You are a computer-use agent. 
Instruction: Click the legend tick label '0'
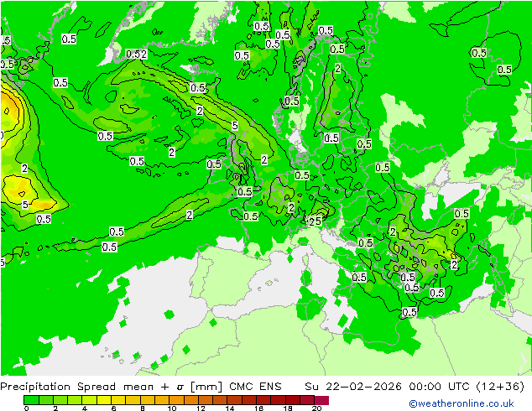[27, 408]
